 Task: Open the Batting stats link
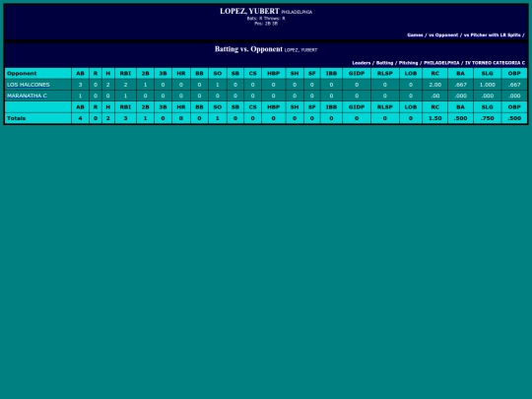pos(384,63)
